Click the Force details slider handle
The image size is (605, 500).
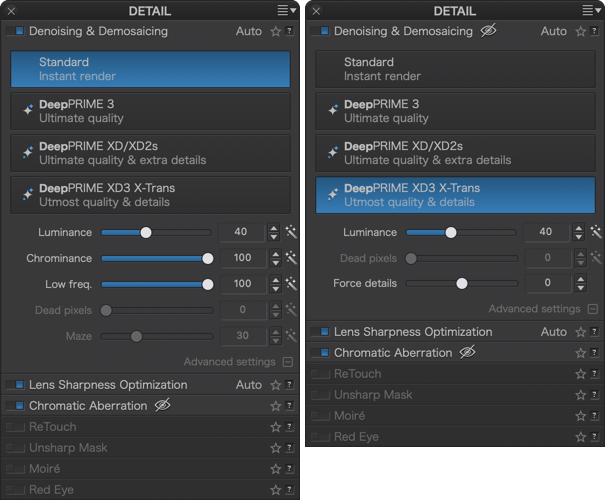(461, 284)
